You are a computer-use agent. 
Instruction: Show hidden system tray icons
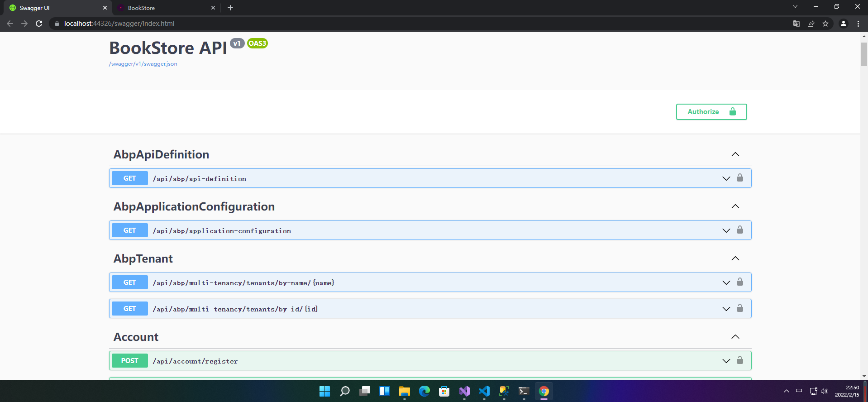coord(787,391)
